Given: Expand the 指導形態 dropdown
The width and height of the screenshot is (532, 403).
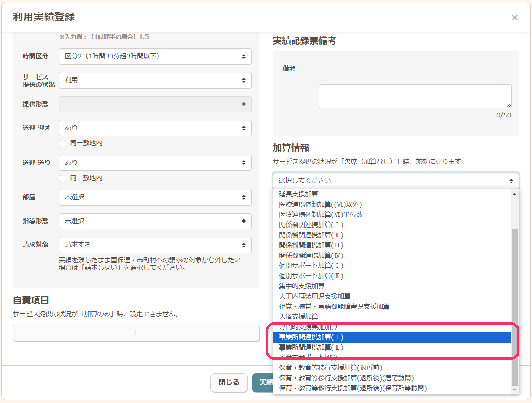Looking at the screenshot, I should 155,221.
